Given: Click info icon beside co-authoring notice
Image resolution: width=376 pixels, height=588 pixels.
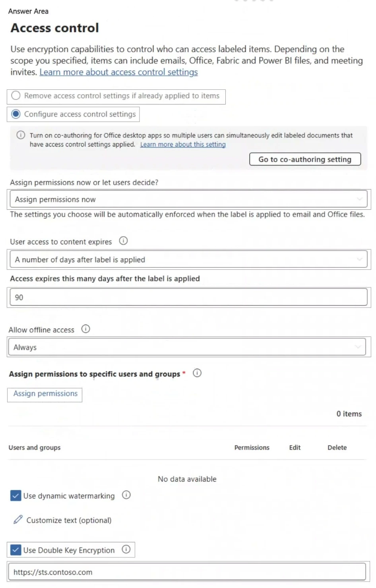Looking at the screenshot, I should point(21,135).
